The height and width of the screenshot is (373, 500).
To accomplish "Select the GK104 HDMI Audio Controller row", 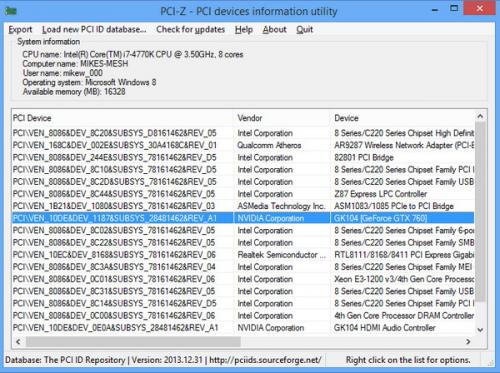I will [243, 328].
